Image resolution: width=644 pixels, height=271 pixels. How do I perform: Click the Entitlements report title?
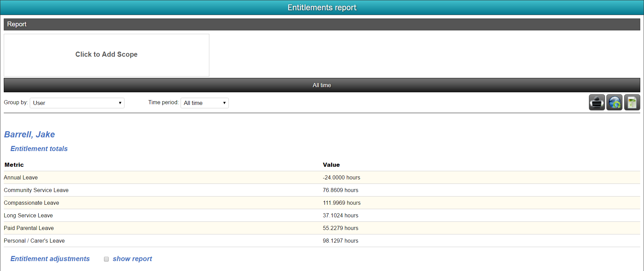click(x=322, y=8)
